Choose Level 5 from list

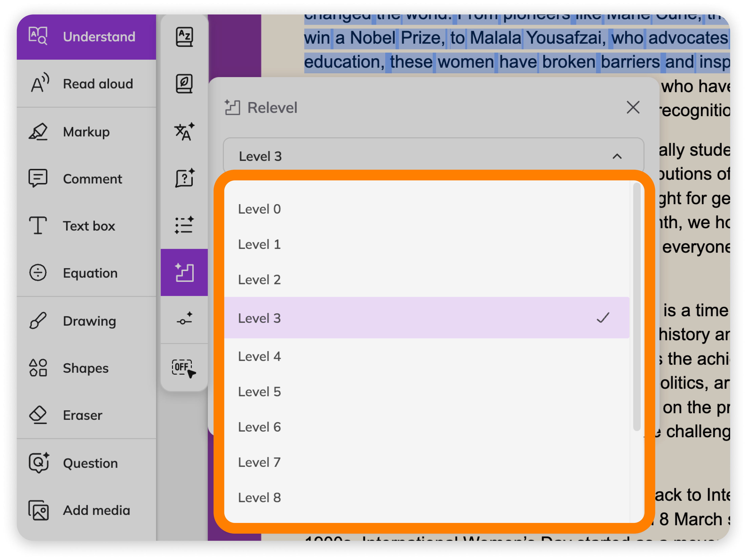(x=427, y=392)
